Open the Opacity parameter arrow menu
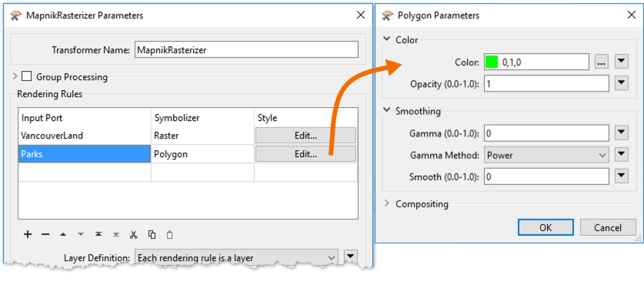644x292 pixels. pos(622,83)
